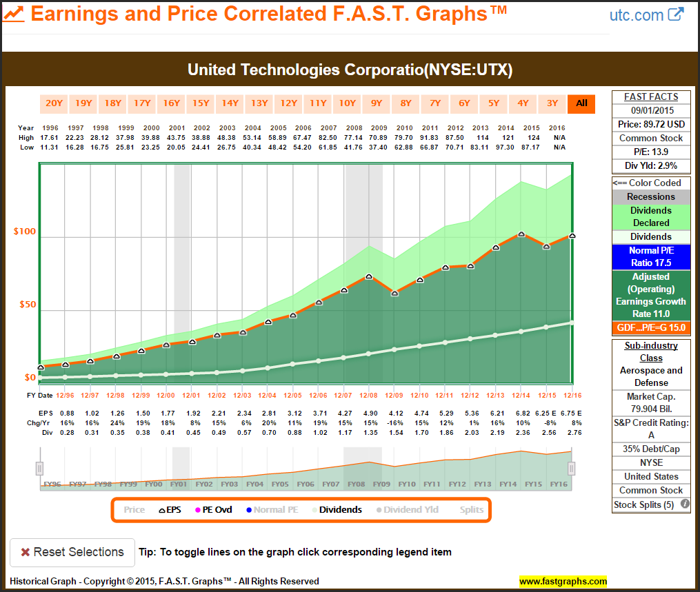Open the www.fastgraphs.com link

[563, 581]
